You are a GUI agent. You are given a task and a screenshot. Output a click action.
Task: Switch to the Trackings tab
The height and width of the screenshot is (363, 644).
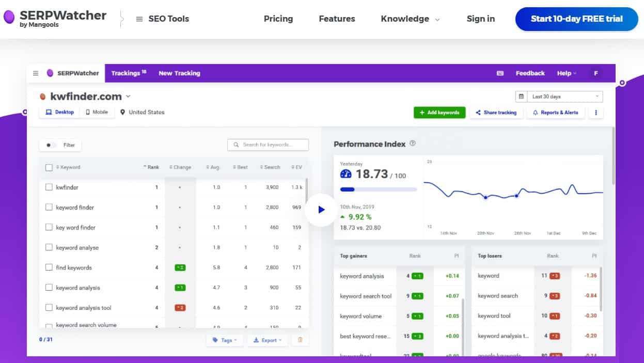pos(129,73)
